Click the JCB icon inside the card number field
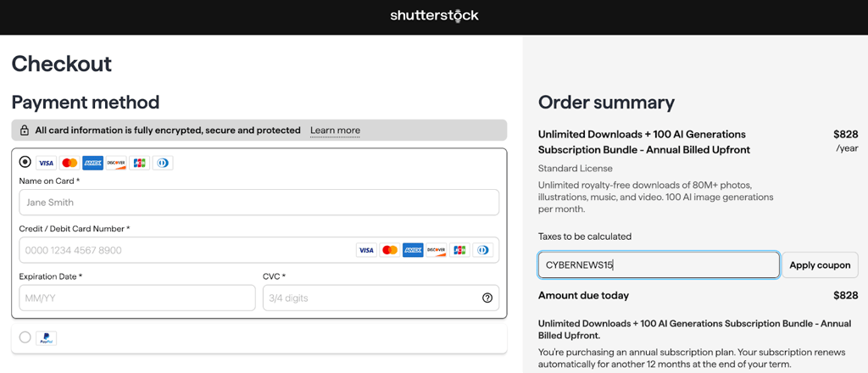Viewport: 868px width, 373px height. click(x=459, y=250)
